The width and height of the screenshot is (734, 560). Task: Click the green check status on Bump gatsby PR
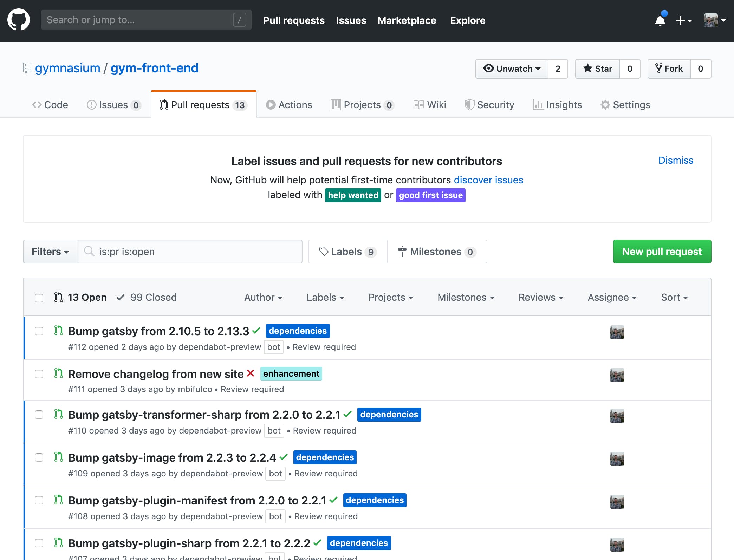[x=256, y=330]
